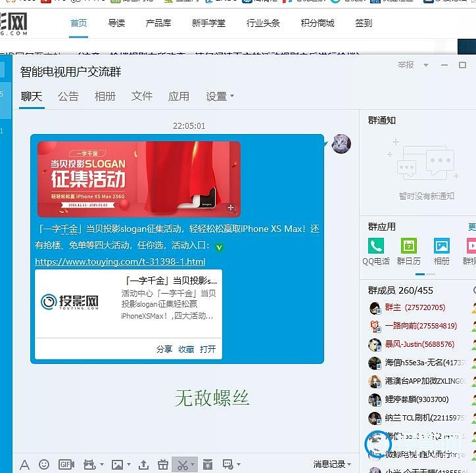Expand arrow beside chat bubble icon

pos(239,464)
